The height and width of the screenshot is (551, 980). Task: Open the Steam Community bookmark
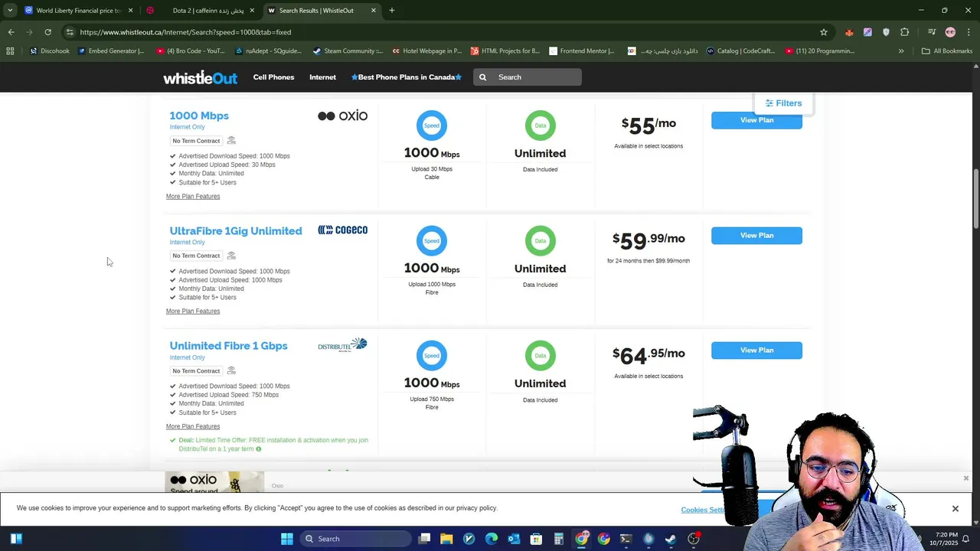[348, 51]
